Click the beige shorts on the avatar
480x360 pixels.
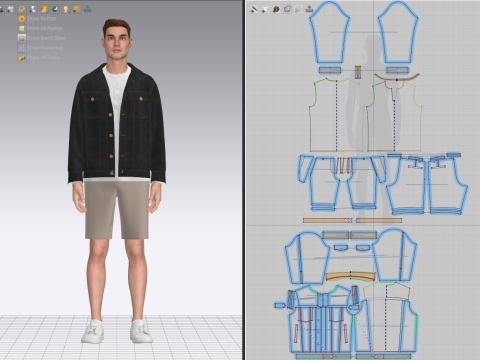(x=117, y=209)
